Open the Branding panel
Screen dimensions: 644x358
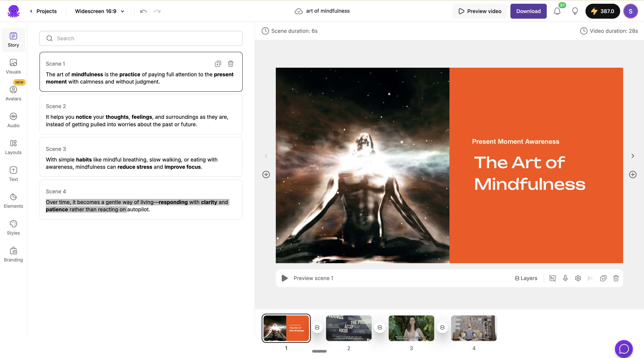pos(13,254)
